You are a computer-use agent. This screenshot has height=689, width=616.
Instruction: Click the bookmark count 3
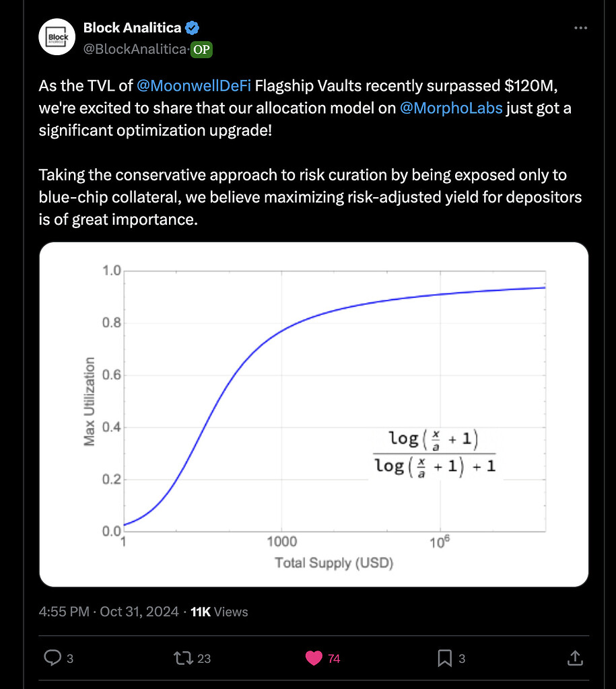(x=461, y=658)
